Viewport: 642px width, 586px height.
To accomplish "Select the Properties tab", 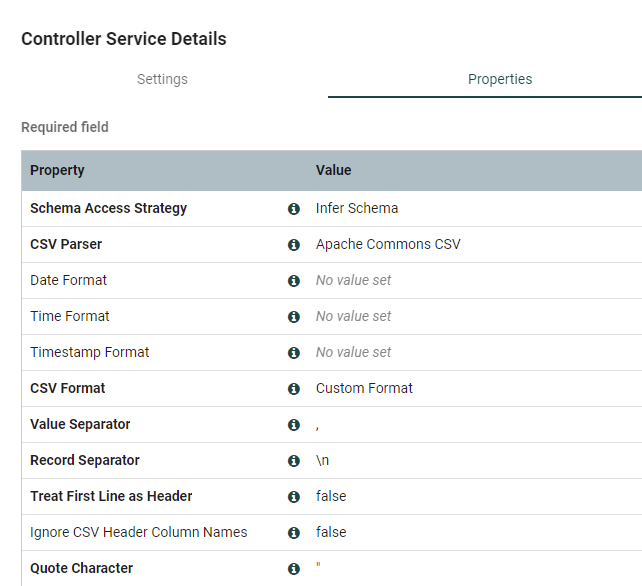I will (x=500, y=79).
